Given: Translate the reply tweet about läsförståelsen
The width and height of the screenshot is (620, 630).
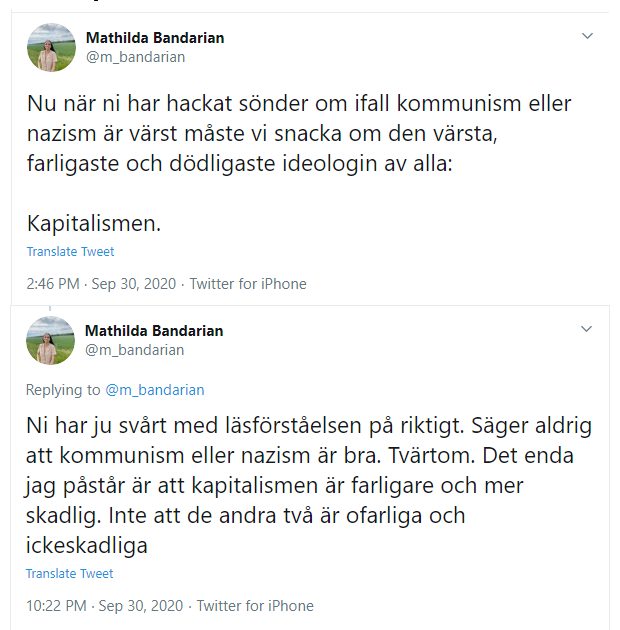Looking at the screenshot, I should pos(70,574).
